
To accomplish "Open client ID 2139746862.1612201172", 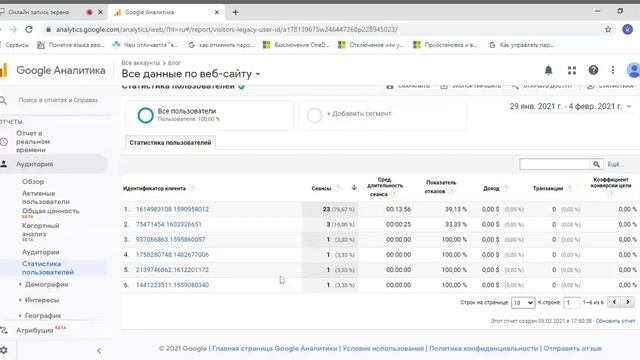I will [172, 269].
